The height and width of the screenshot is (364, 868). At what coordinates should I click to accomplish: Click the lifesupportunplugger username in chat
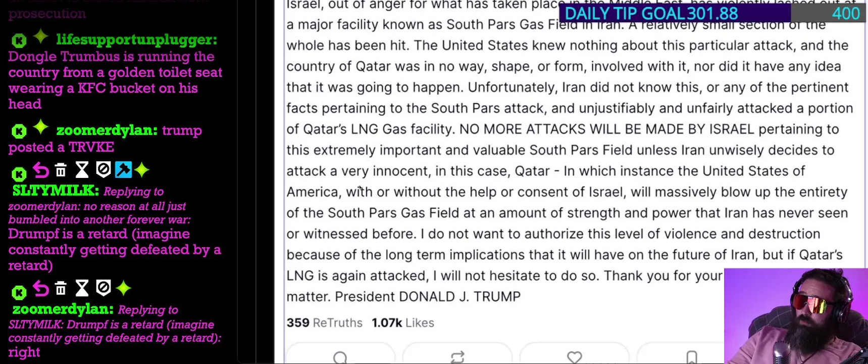click(x=136, y=39)
